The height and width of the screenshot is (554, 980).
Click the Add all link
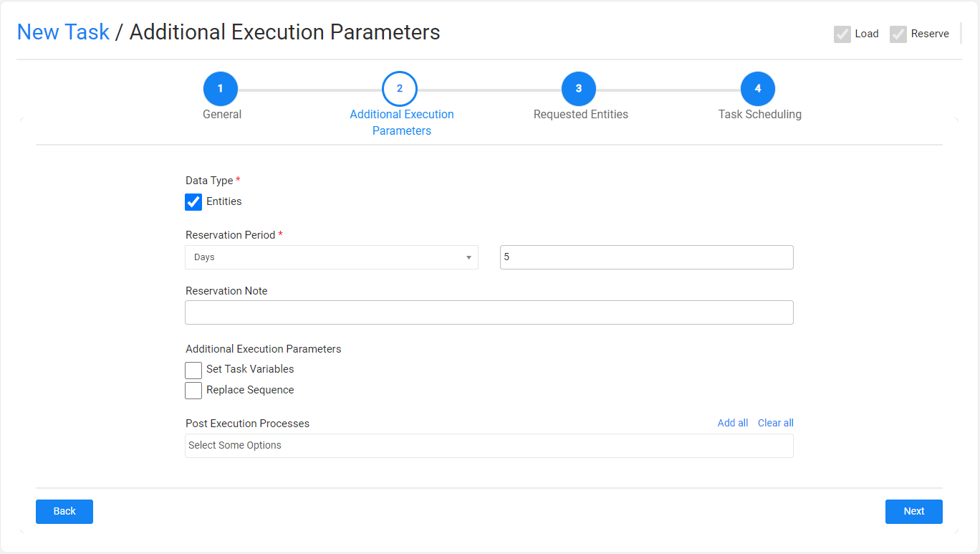point(733,423)
